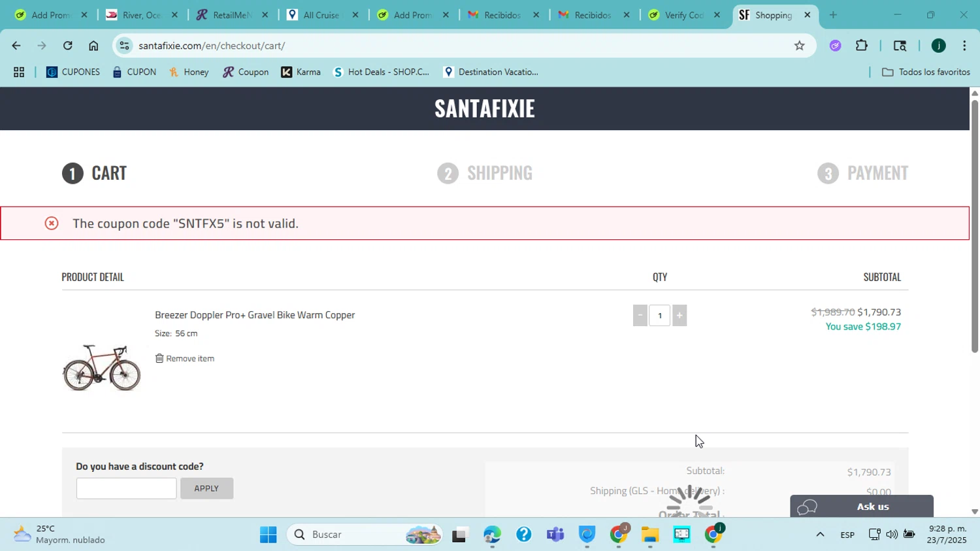Close the Shopping tab
The height and width of the screenshot is (551, 980).
(808, 15)
